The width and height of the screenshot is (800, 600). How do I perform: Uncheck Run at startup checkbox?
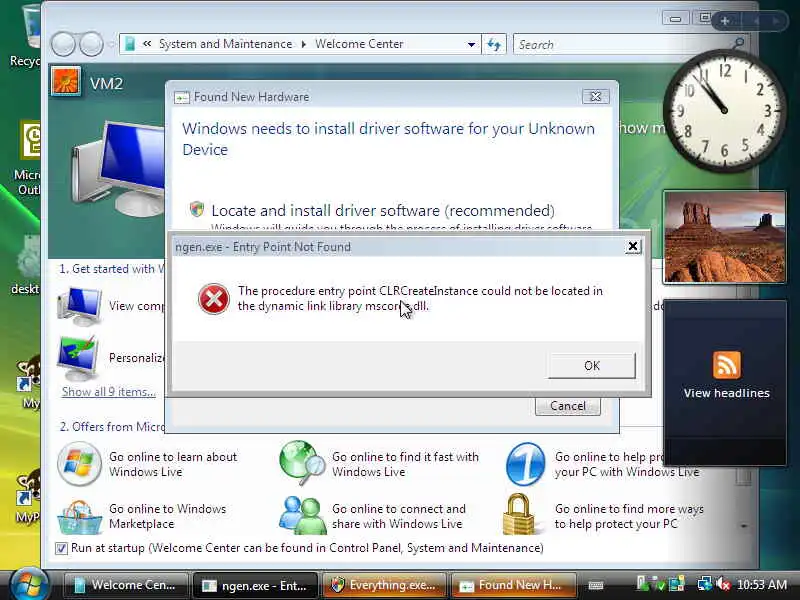pos(61,548)
